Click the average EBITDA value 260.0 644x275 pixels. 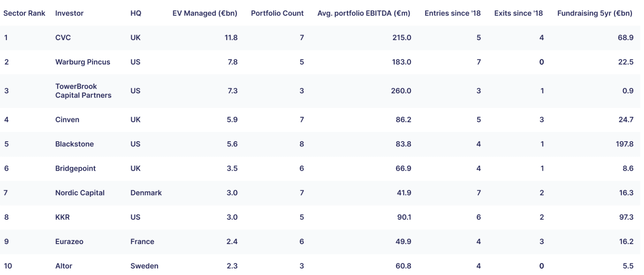coord(401,91)
